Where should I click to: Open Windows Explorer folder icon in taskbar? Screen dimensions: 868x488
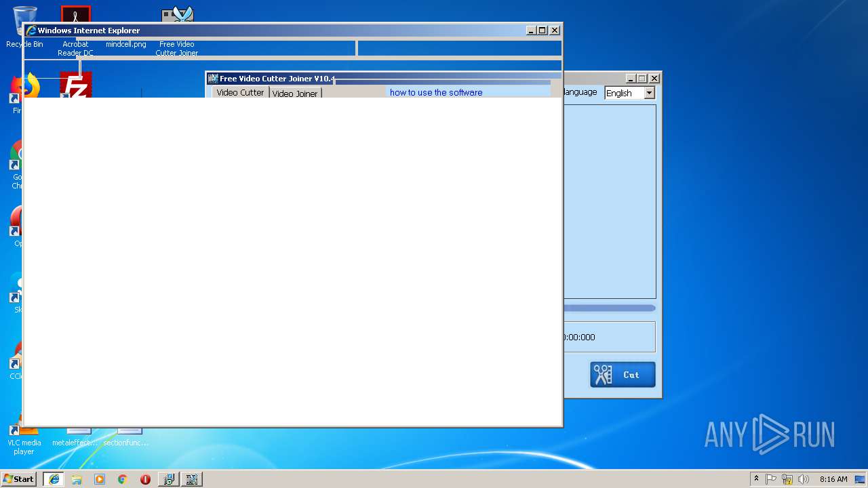[77, 479]
